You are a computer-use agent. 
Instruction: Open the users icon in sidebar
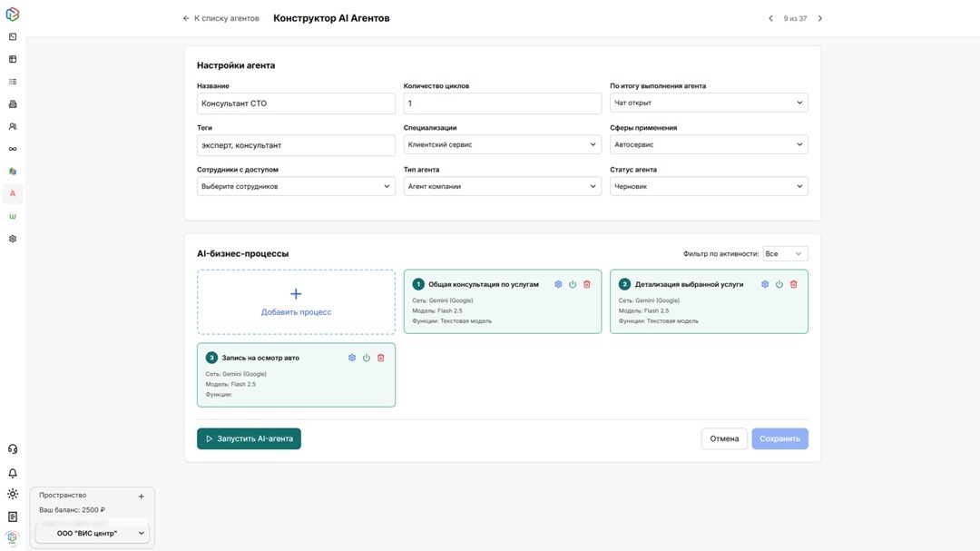tap(13, 127)
